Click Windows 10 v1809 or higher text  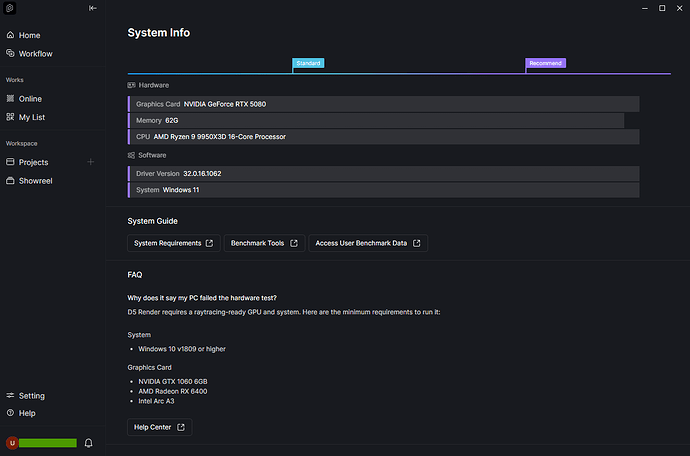182,349
